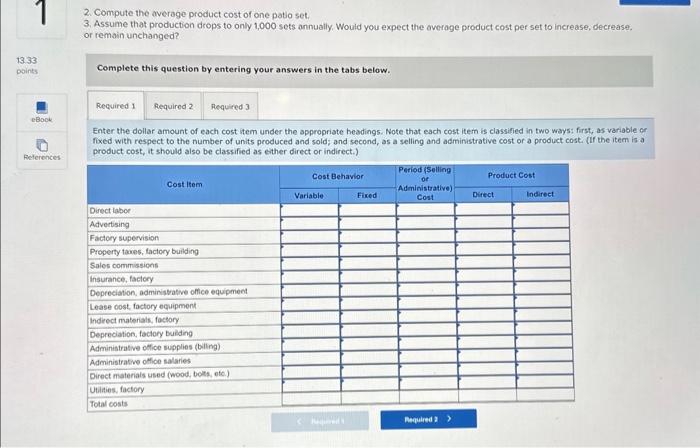Image resolution: width=700 pixels, height=448 pixels.
Task: Click the 'Sales commissions' row label
Action: pyautogui.click(x=124, y=265)
